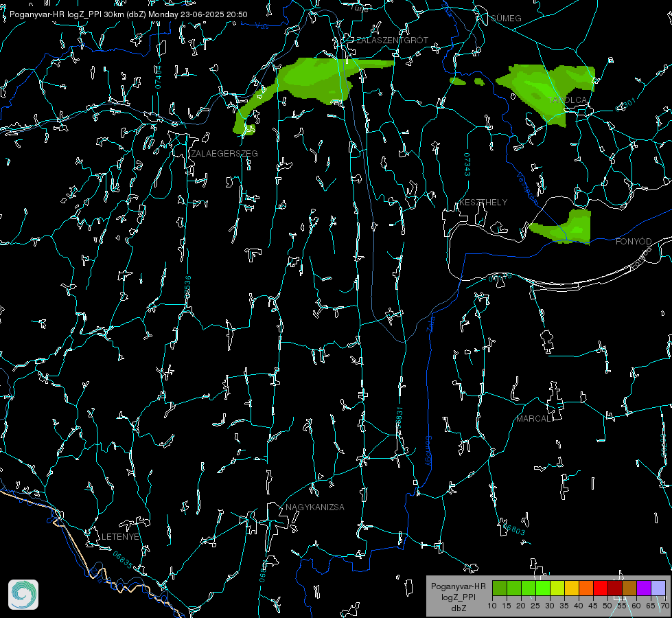Viewport: 672px width, 618px height.
Task: Click the ZALAEGERSZEG city label
Action: pyautogui.click(x=224, y=154)
